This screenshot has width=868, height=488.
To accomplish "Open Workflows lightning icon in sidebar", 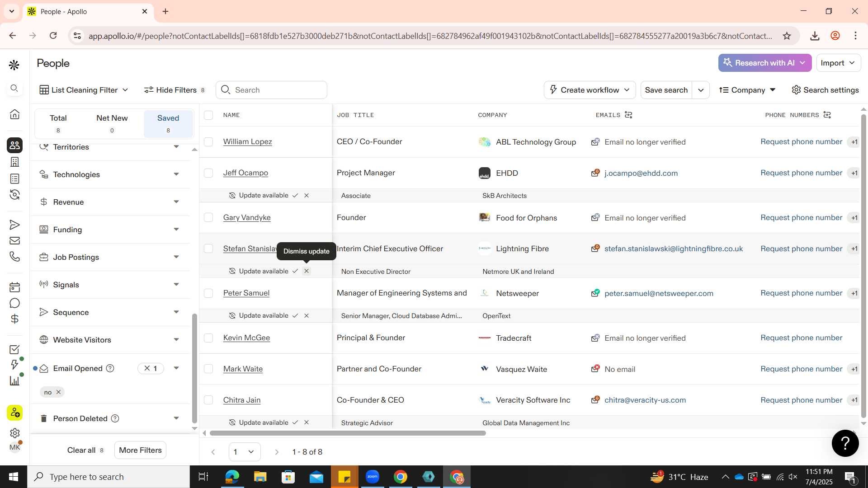I will click(x=14, y=364).
